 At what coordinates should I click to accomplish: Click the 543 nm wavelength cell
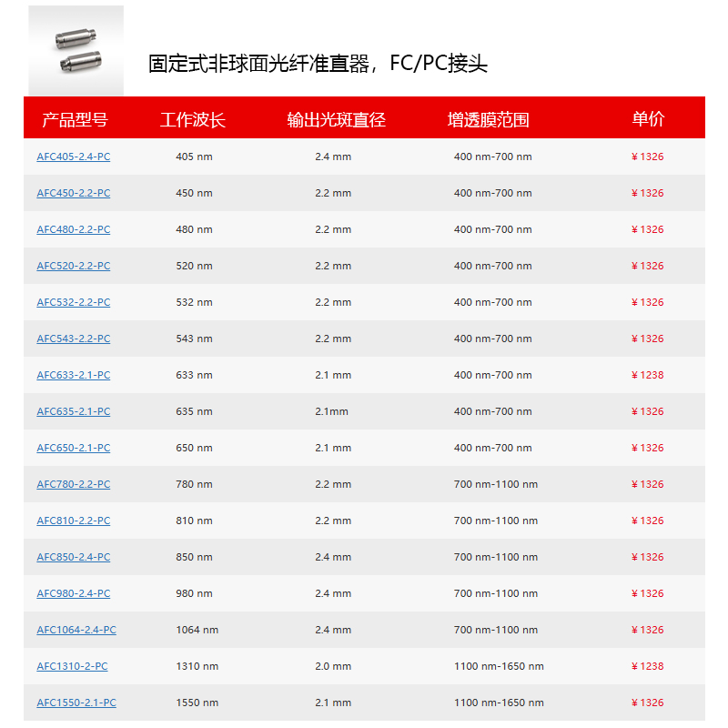[x=194, y=339]
